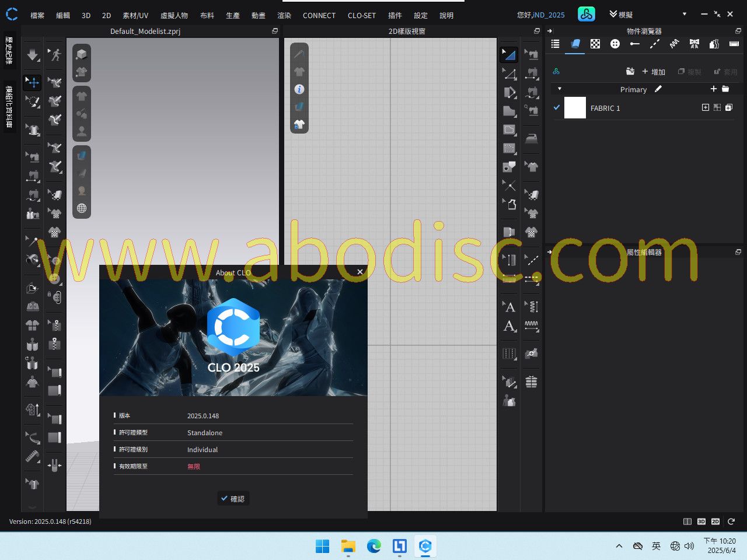Open the 模組化資料庫 side tab
747x560 pixels.
9,107
